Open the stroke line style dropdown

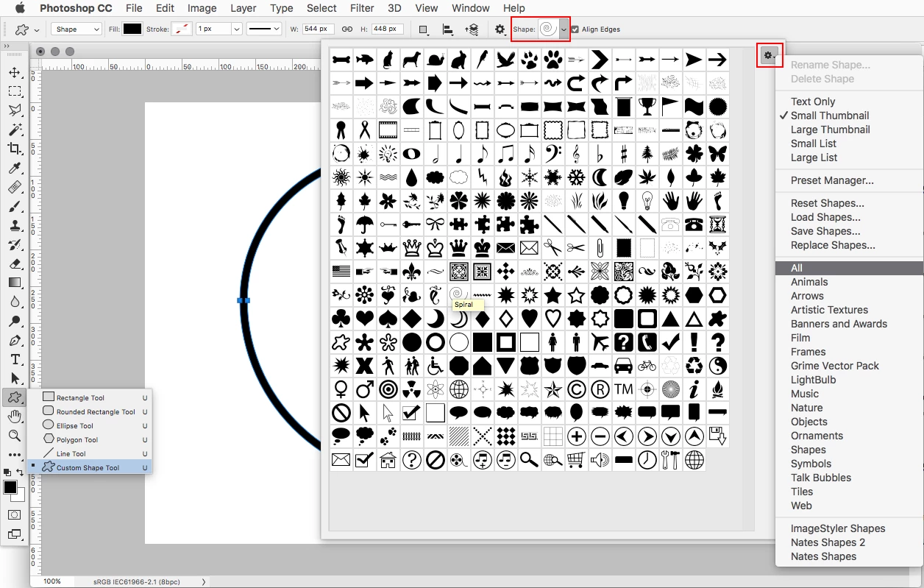point(263,29)
